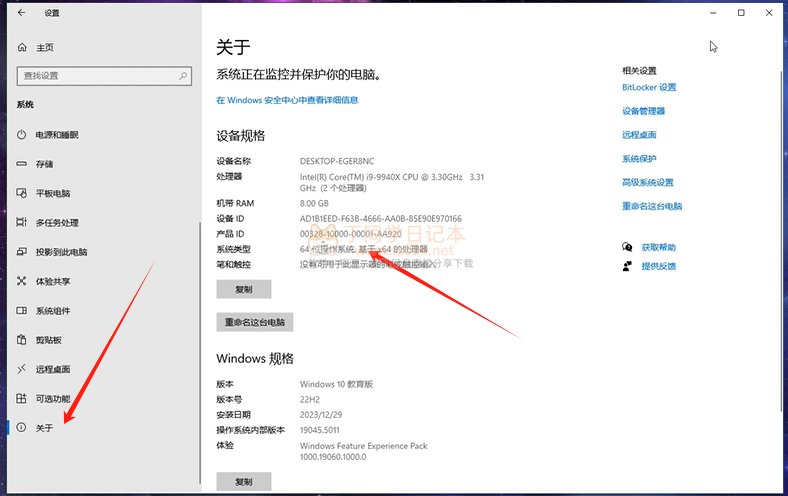Open 关于 page in sidebar

click(x=44, y=428)
